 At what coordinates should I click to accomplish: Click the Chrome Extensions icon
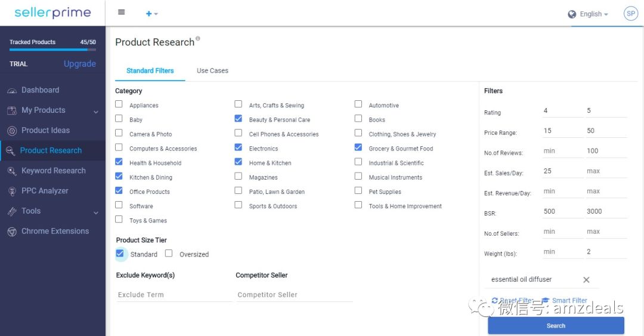(12, 232)
